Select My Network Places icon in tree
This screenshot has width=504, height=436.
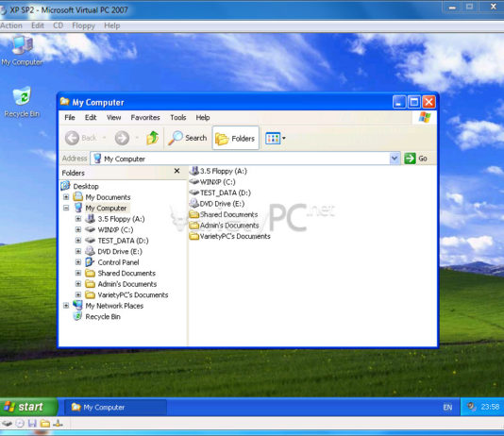click(x=78, y=305)
